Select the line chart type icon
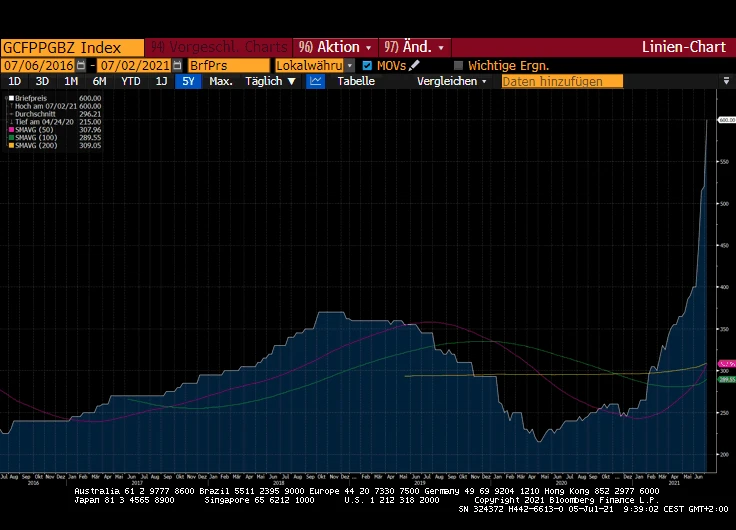The image size is (736, 530). tap(317, 81)
